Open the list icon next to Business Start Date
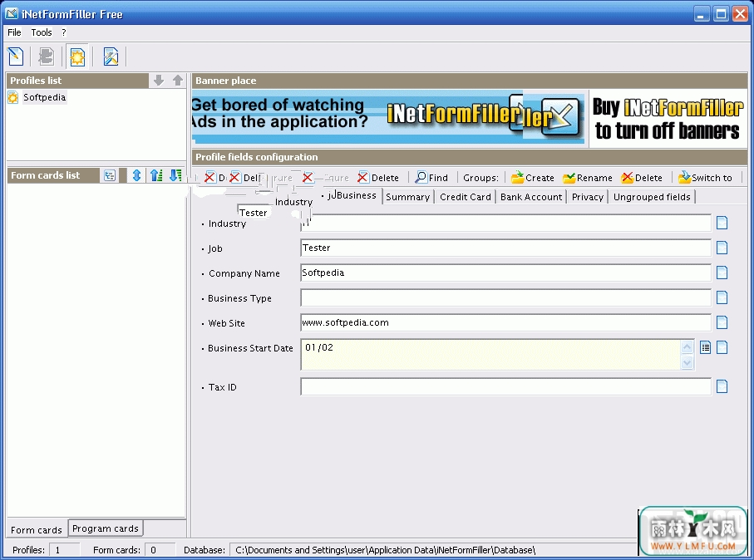Image resolution: width=754 pixels, height=560 pixels. (x=705, y=347)
